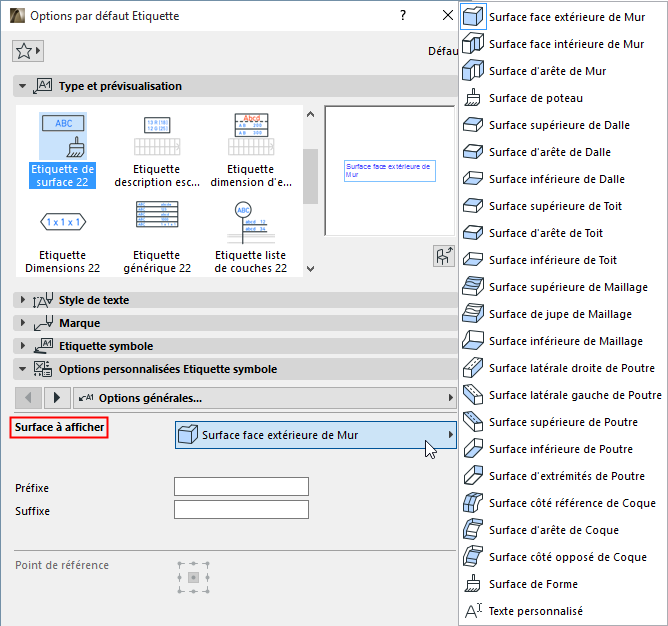Click the Surface inférieure de Toit icon
This screenshot has width=668, height=626.
pyautogui.click(x=472, y=260)
